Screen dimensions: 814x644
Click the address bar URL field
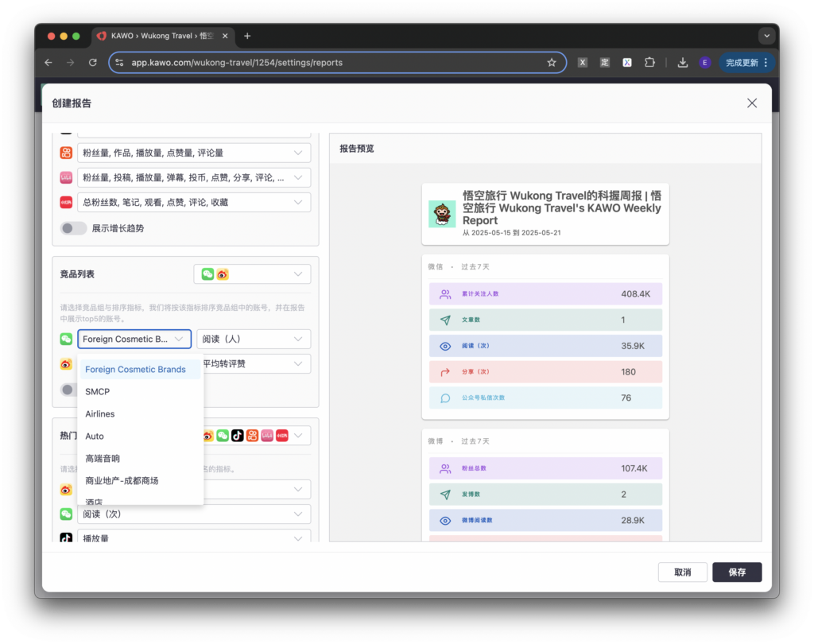(x=334, y=63)
